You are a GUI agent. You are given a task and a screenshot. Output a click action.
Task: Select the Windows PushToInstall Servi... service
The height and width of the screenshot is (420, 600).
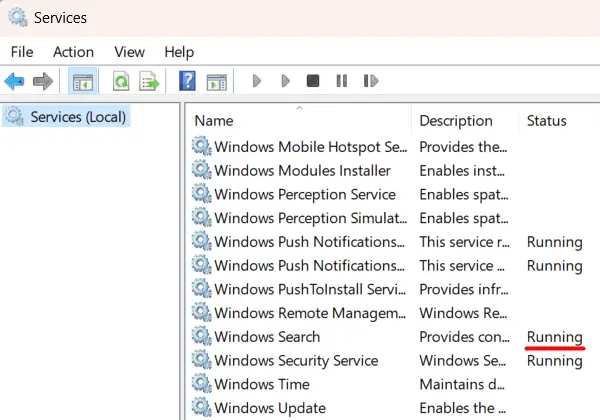point(310,289)
